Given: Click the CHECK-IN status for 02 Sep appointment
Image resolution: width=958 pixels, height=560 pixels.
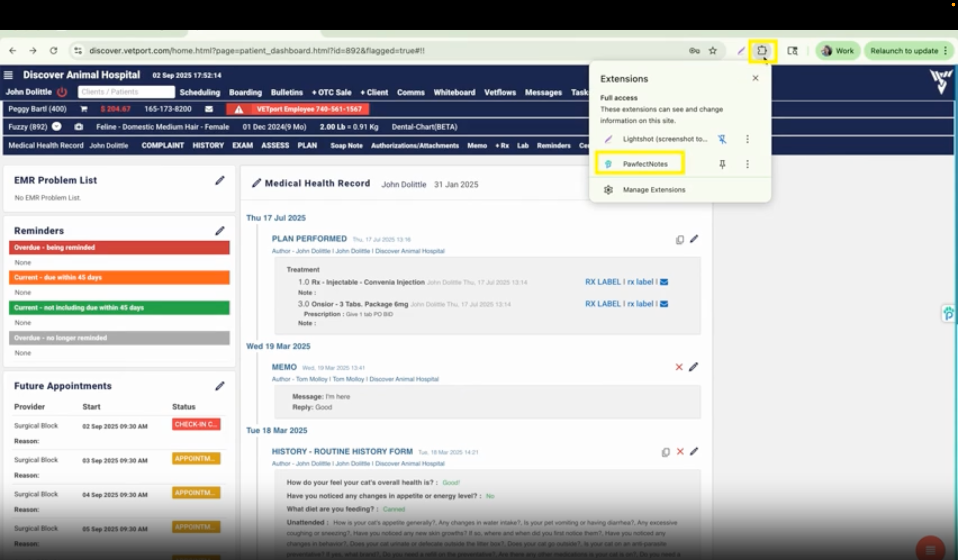Looking at the screenshot, I should coord(196,424).
